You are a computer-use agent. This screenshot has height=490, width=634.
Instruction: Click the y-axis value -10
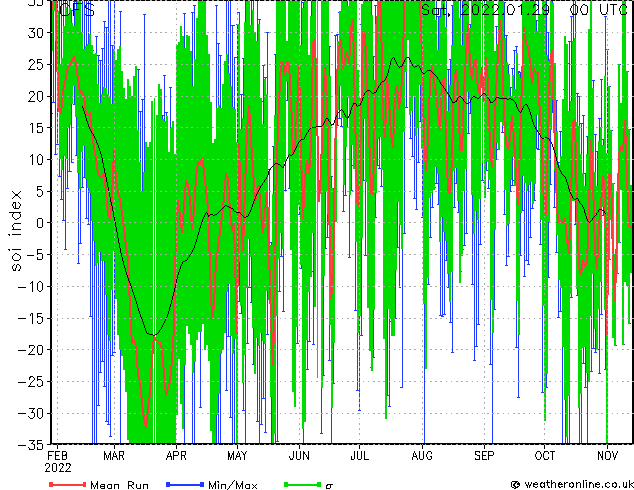click(31, 286)
